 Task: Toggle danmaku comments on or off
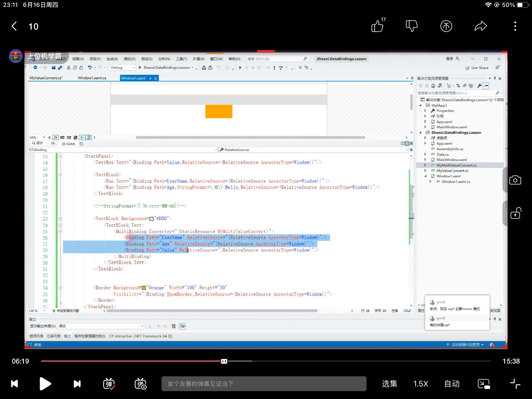pos(109,384)
